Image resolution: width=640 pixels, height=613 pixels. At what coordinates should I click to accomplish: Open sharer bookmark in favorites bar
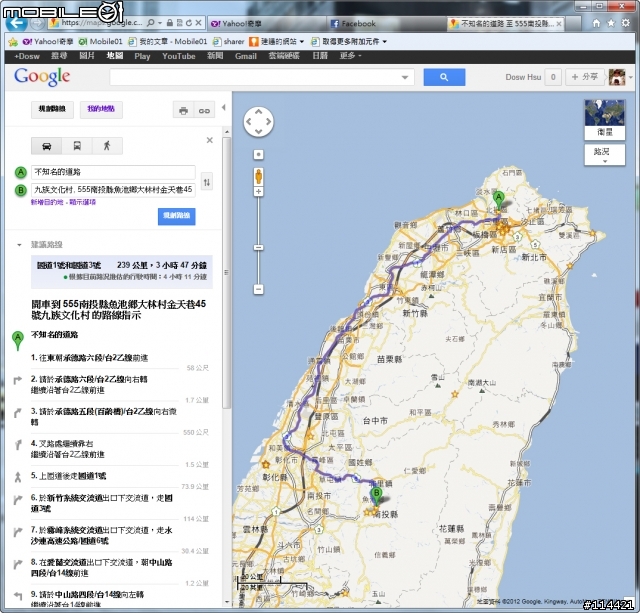[x=229, y=42]
